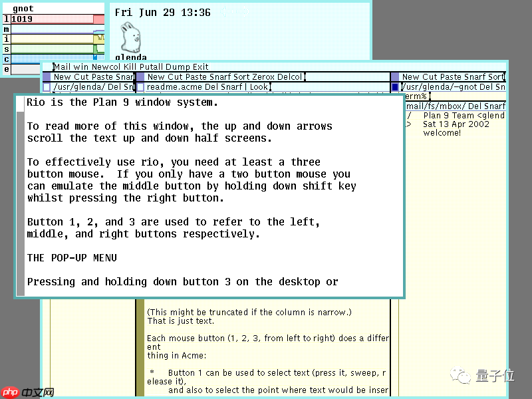This screenshot has height=399, width=532.
Task: Click the square layout box beside readme.acme tag
Action: click(142, 87)
